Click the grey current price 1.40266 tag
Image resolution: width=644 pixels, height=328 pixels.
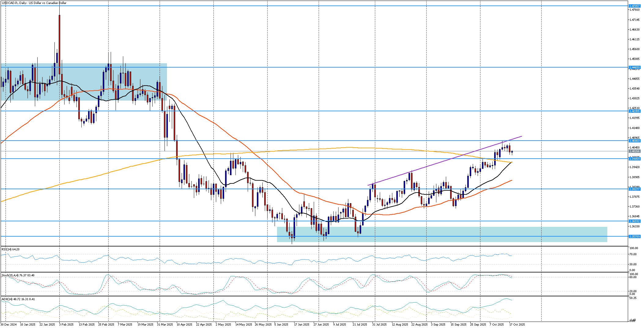[634, 151]
